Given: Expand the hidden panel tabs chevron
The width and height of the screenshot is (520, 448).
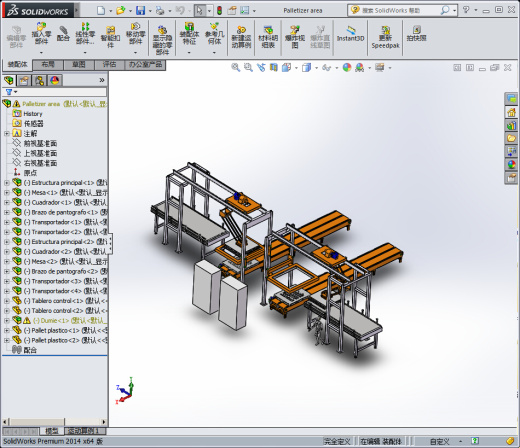Looking at the screenshot, I should tap(102, 80).
